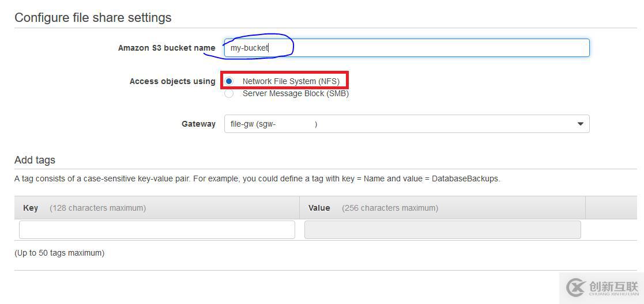
Task: Click the Value column header
Action: (442, 208)
